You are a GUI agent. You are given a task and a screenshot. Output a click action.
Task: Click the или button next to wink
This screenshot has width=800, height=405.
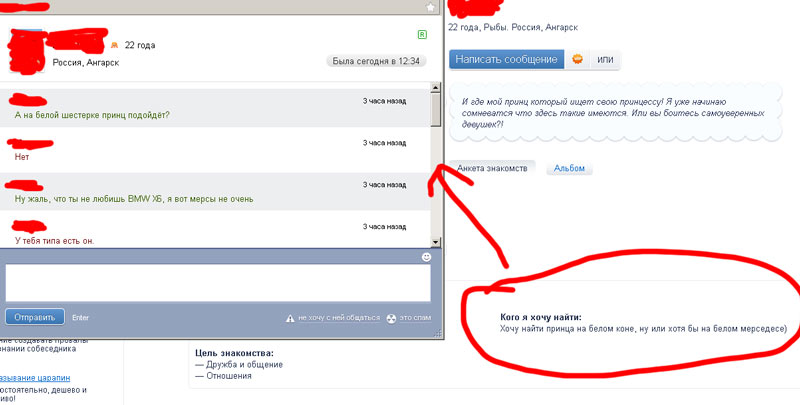604,60
